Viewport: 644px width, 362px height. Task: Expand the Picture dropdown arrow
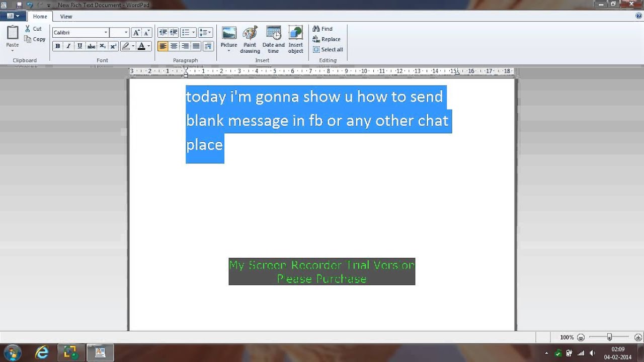tap(229, 51)
